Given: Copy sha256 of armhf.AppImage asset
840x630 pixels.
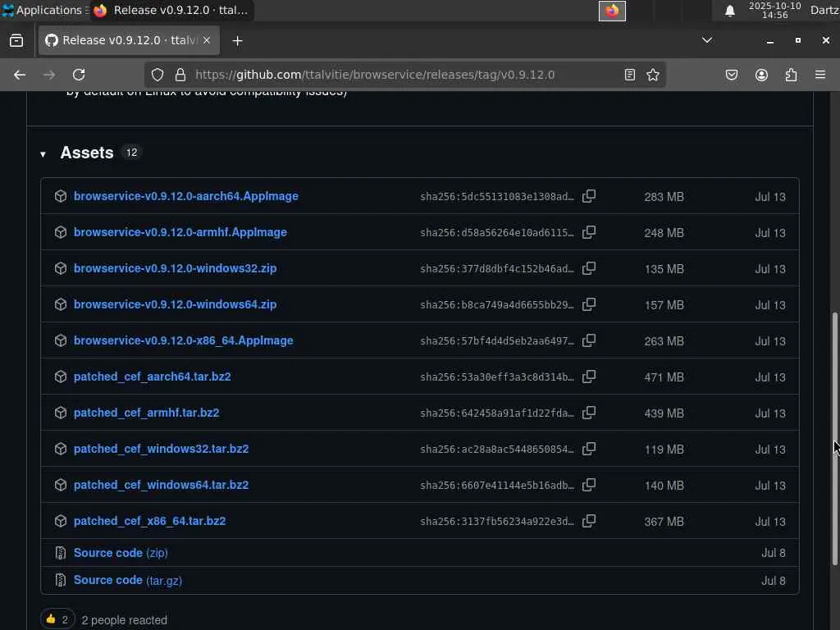Looking at the screenshot, I should click(x=589, y=232).
